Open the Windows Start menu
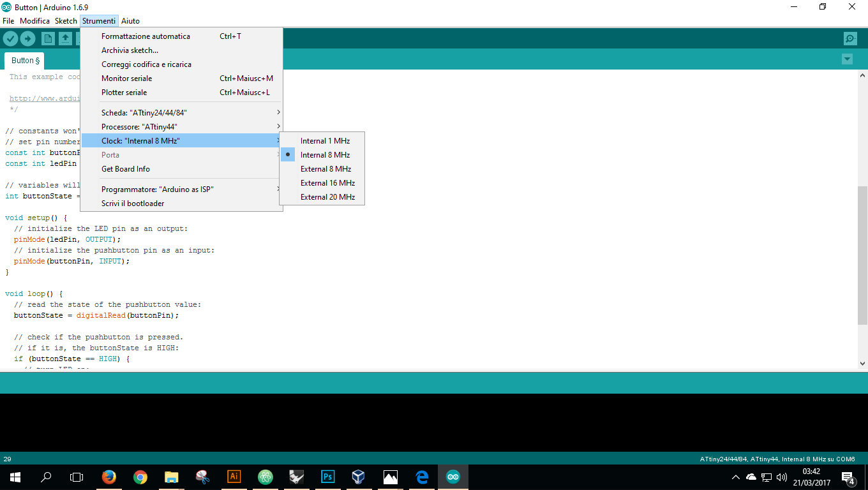The width and height of the screenshot is (868, 490). (15, 477)
